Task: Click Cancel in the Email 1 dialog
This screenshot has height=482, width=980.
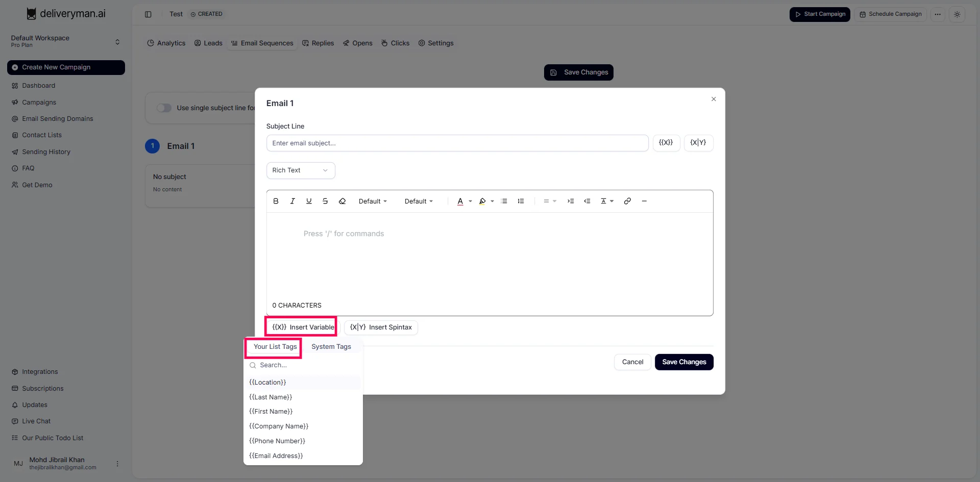Action: 632,362
